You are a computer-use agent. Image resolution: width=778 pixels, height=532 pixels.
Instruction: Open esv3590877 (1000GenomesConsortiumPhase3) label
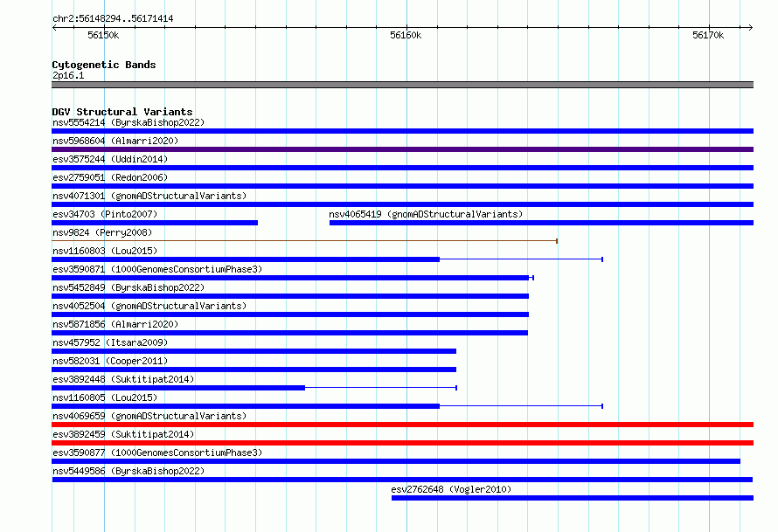157,453
